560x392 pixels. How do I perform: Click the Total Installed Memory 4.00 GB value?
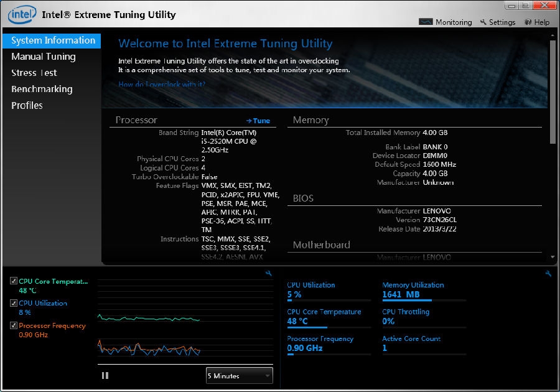(435, 133)
